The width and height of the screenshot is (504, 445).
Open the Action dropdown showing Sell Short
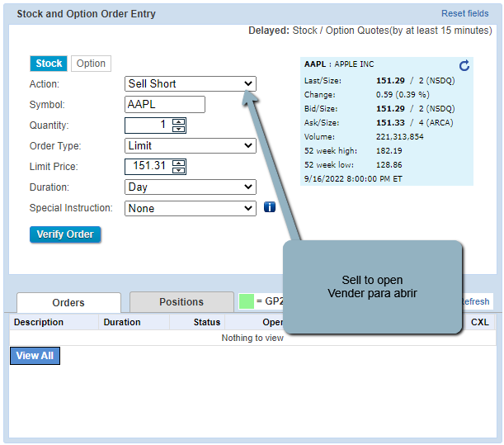pyautogui.click(x=191, y=83)
